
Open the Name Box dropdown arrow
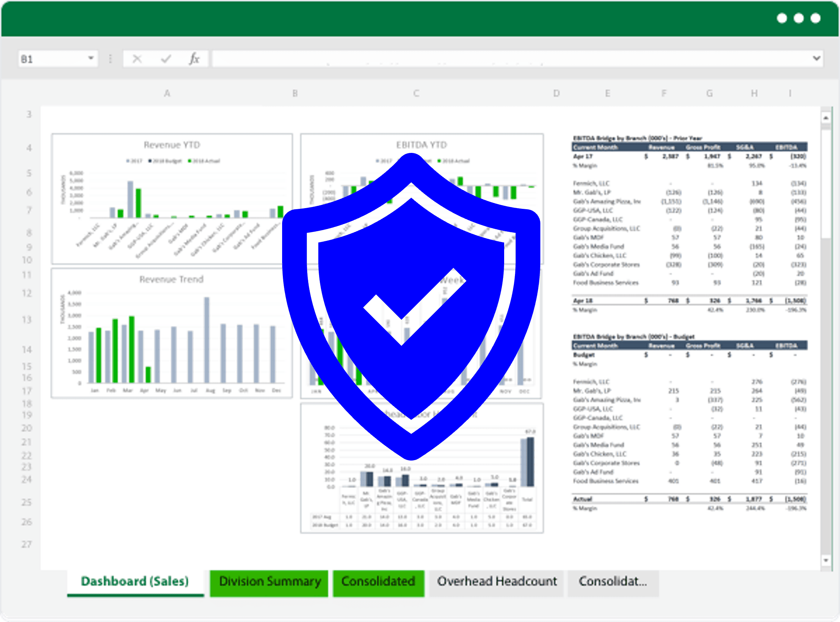pyautogui.click(x=91, y=58)
